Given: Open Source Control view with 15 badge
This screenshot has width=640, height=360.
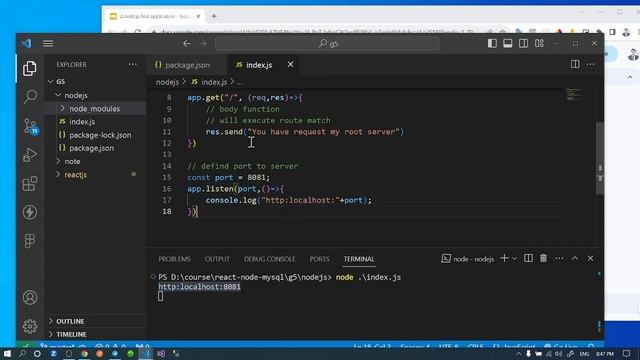Looking at the screenshot, I should (30, 127).
